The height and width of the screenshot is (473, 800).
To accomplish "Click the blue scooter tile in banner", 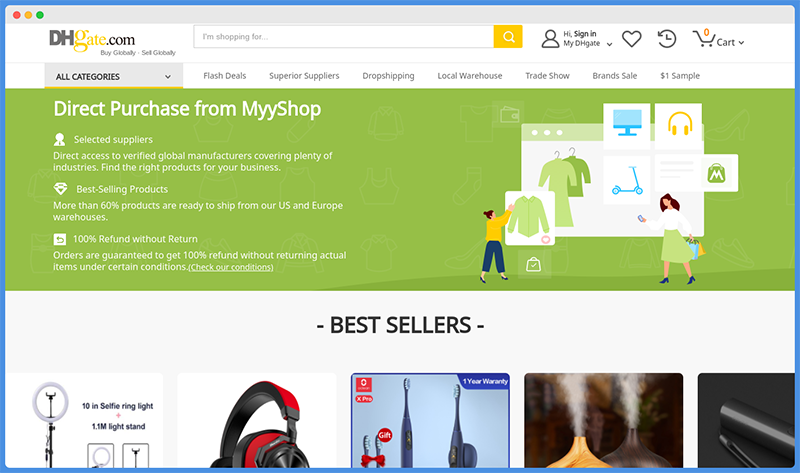I will click(x=627, y=181).
